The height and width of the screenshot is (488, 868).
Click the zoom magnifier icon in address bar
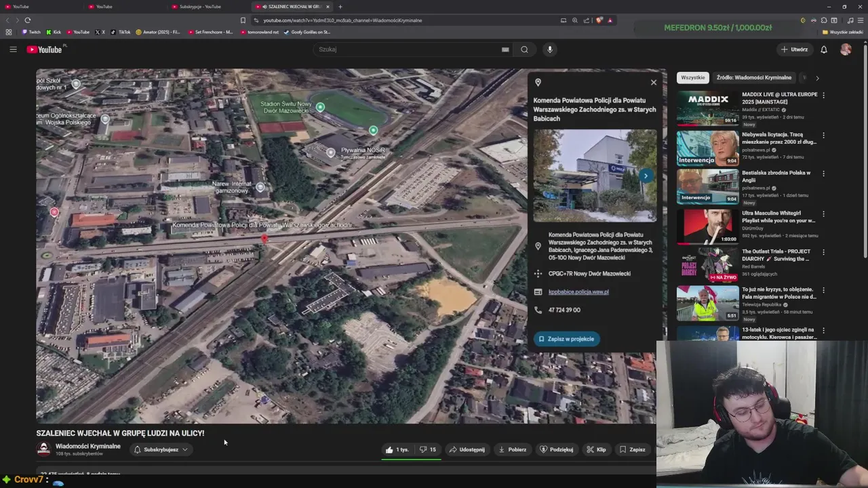(575, 20)
